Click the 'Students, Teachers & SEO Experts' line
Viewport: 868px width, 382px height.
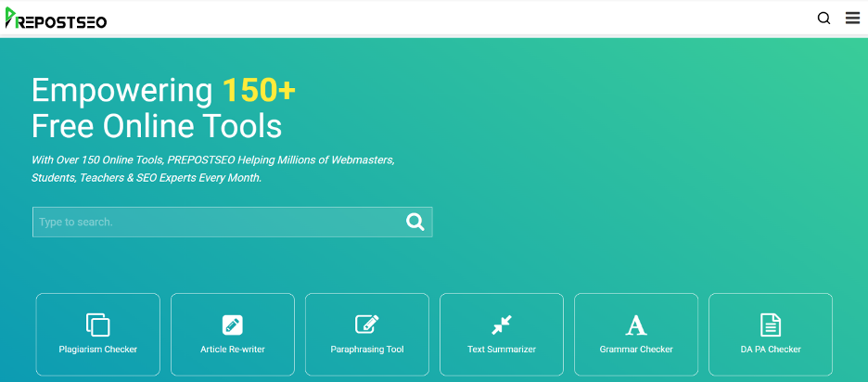[x=147, y=178]
